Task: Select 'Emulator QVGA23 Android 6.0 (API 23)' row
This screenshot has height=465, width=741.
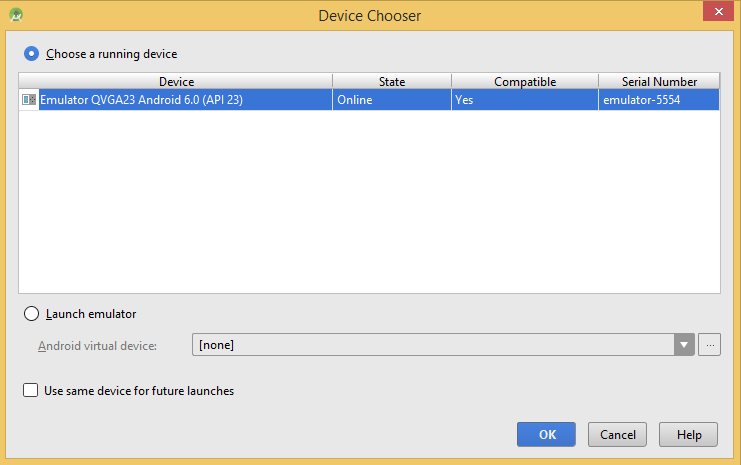Action: point(369,100)
